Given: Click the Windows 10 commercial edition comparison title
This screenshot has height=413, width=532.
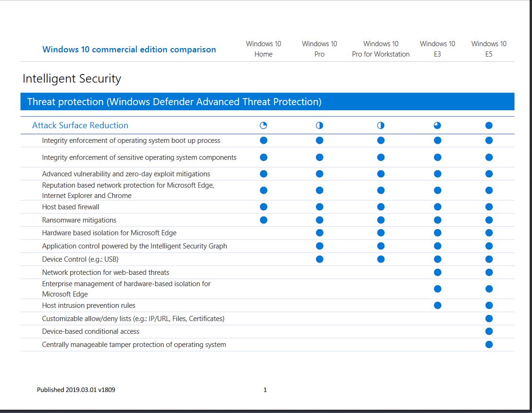Looking at the screenshot, I should click(x=129, y=50).
